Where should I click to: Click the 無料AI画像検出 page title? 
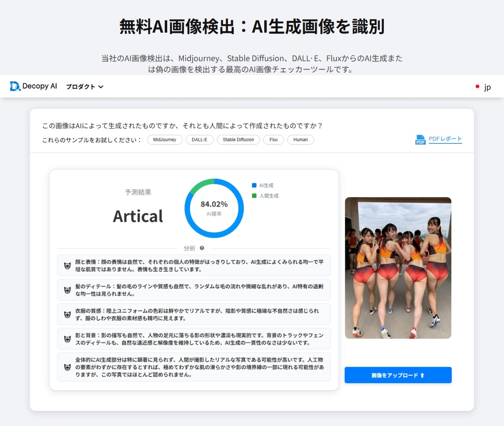(x=252, y=27)
